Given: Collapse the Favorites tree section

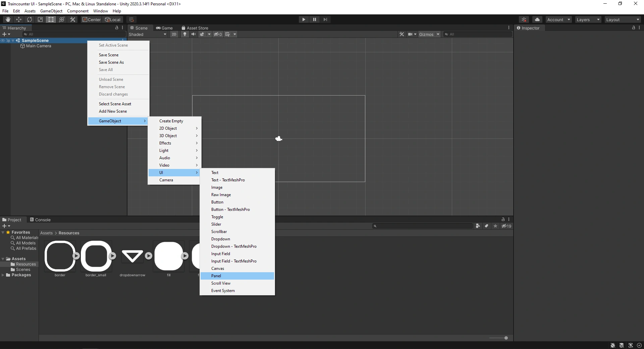Looking at the screenshot, I should pyautogui.click(x=3, y=232).
